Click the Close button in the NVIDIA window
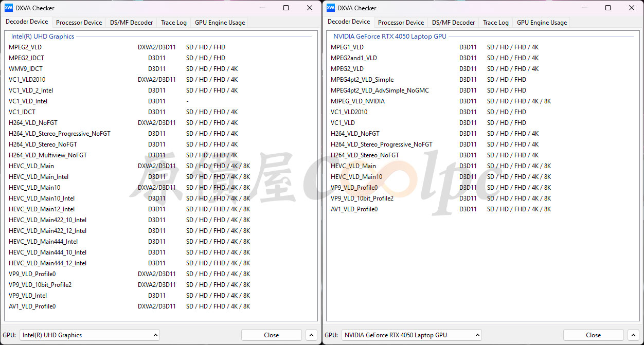Image resolution: width=644 pixels, height=345 pixels. point(594,335)
